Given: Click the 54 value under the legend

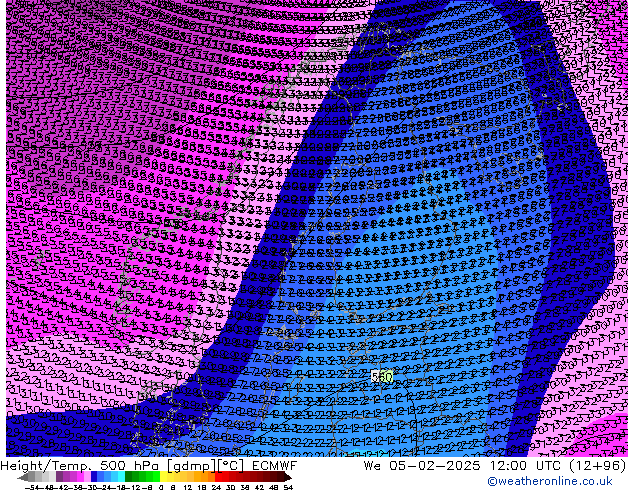Looking at the screenshot, I should pyautogui.click(x=287, y=487).
